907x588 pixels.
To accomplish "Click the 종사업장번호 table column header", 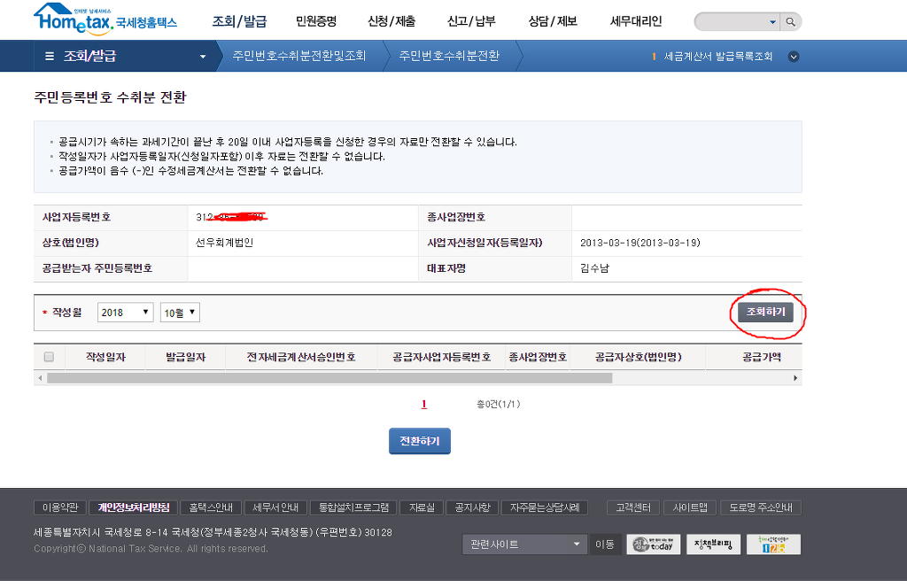I will (x=538, y=357).
